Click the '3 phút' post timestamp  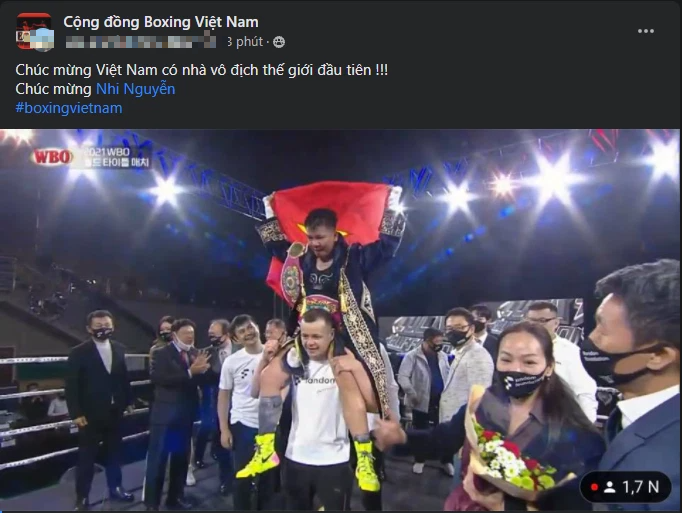click(x=245, y=42)
